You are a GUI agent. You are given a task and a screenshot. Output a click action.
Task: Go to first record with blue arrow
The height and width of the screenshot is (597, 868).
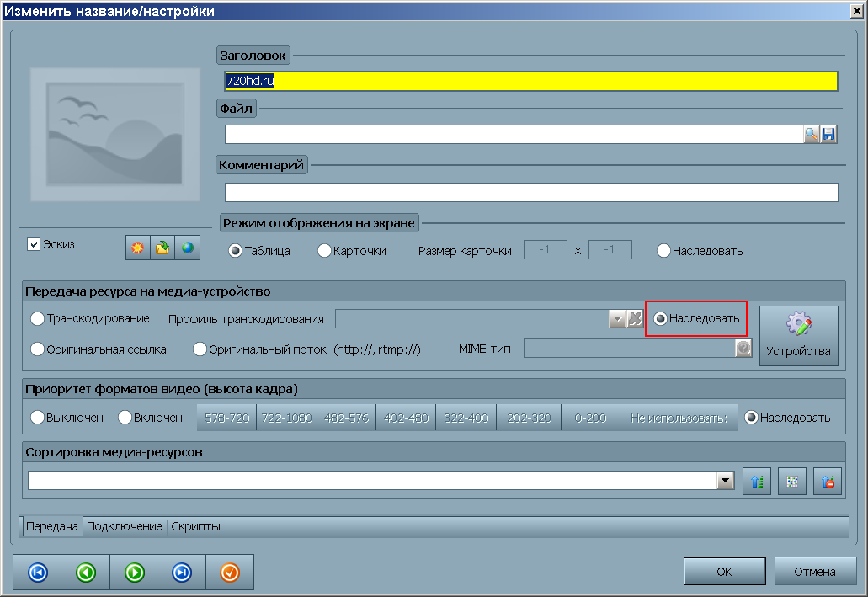(38, 573)
